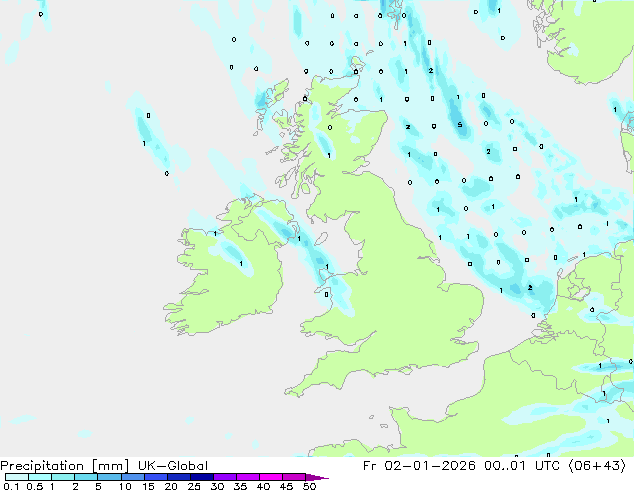Click the 45 legend scale label
The image size is (634, 490).
pyautogui.click(x=286, y=486)
